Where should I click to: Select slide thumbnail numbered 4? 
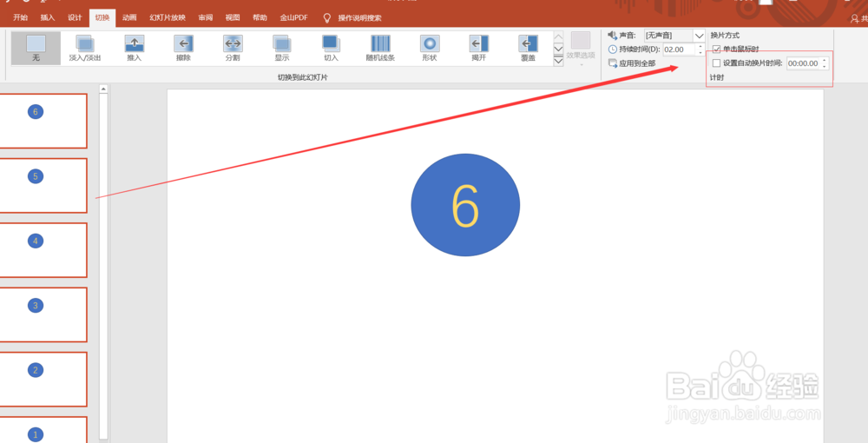pos(43,250)
